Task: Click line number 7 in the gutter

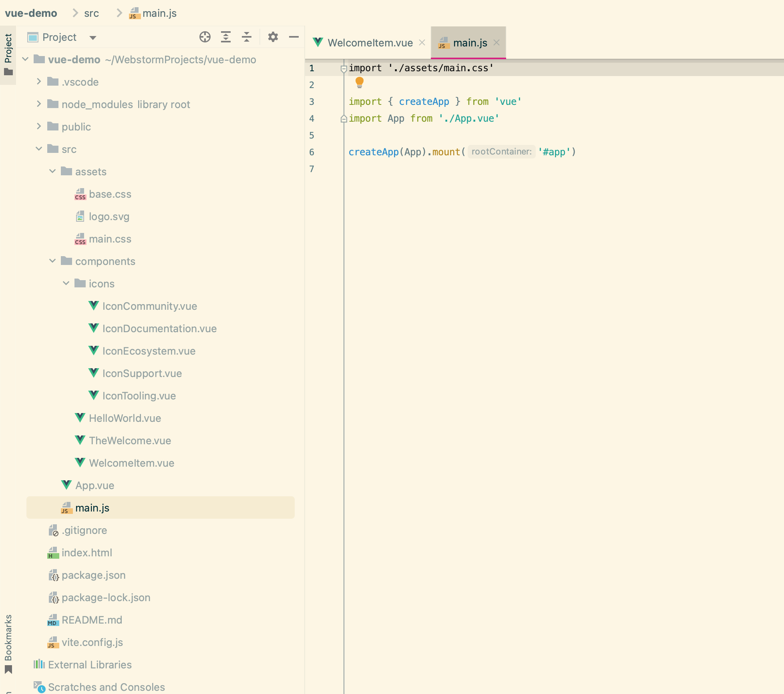Action: (x=312, y=169)
